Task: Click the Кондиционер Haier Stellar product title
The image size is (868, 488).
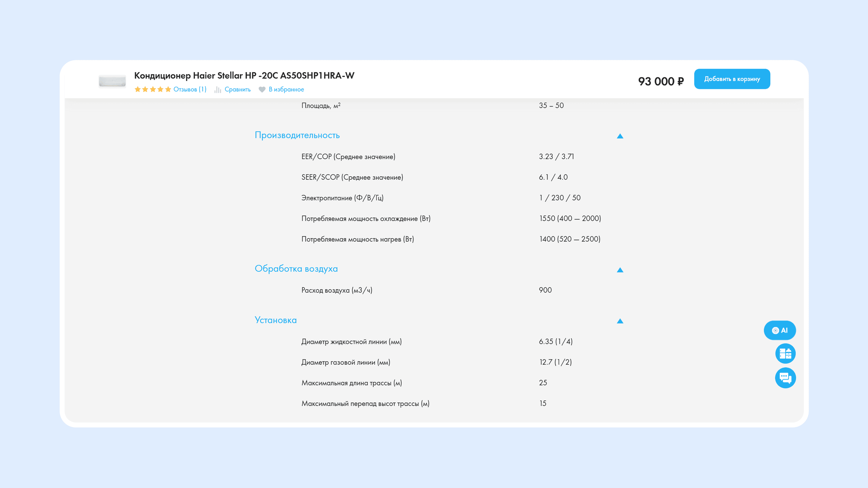Action: click(x=244, y=75)
